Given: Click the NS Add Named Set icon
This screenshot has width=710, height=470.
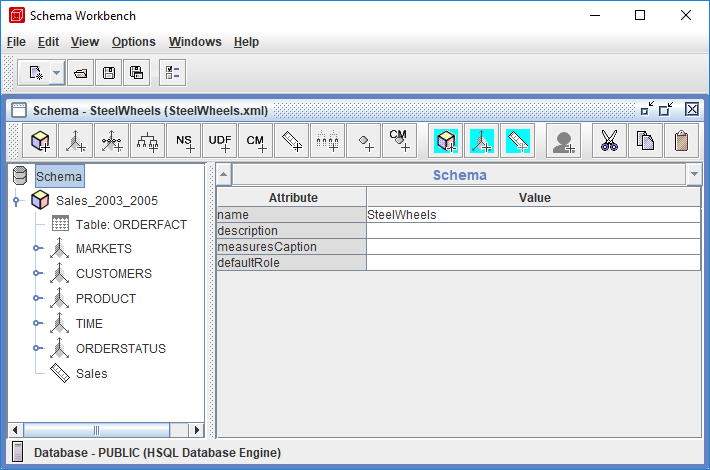Looking at the screenshot, I should [x=184, y=142].
